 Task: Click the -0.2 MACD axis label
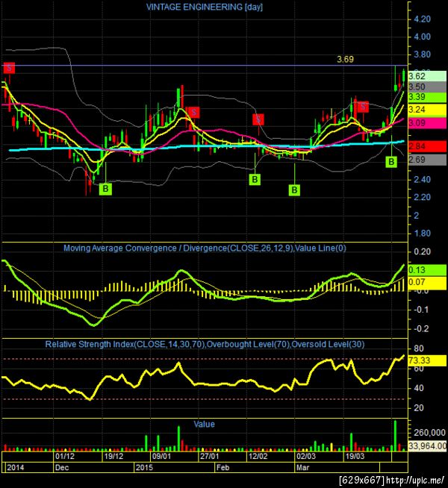[421, 329]
